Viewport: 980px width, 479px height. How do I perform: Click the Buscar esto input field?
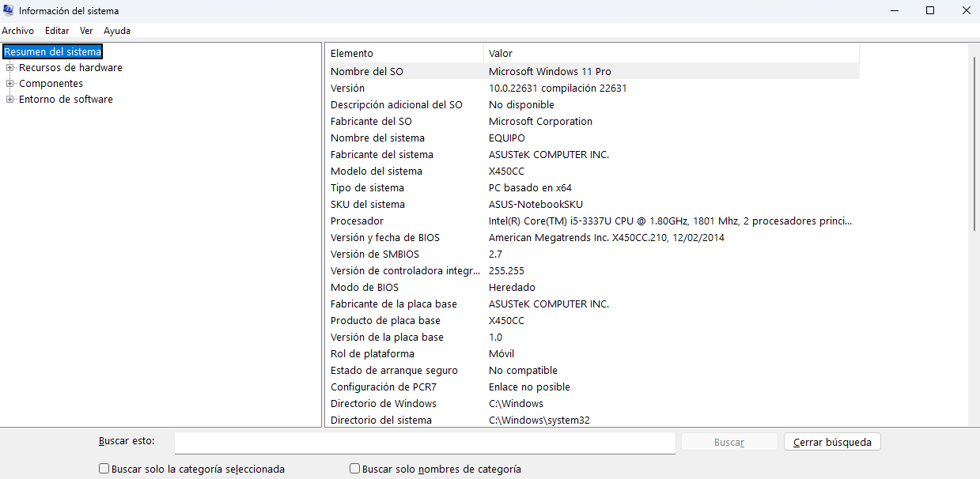[x=425, y=443]
